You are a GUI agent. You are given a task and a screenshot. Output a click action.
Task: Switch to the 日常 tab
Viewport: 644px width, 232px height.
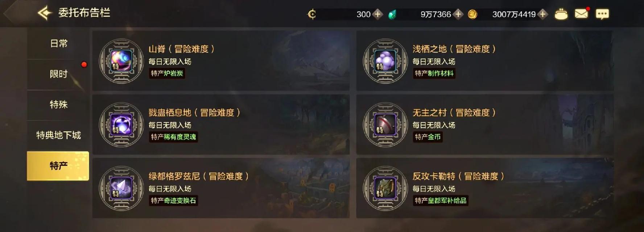tap(58, 44)
